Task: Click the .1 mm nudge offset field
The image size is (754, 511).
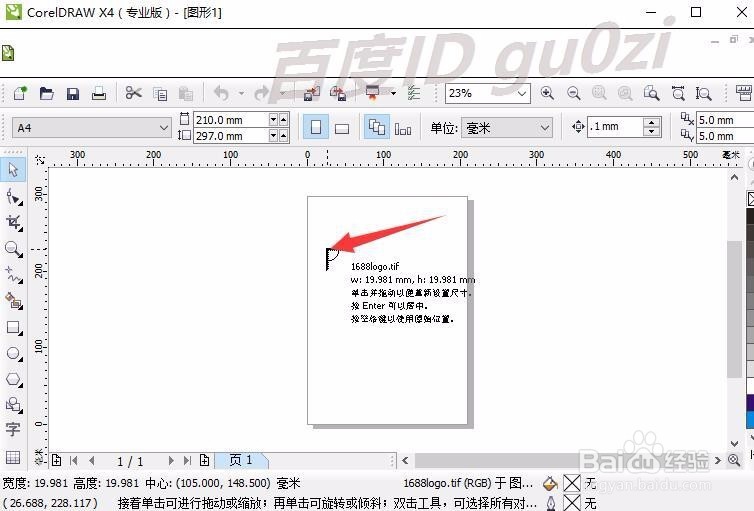Action: 615,126
